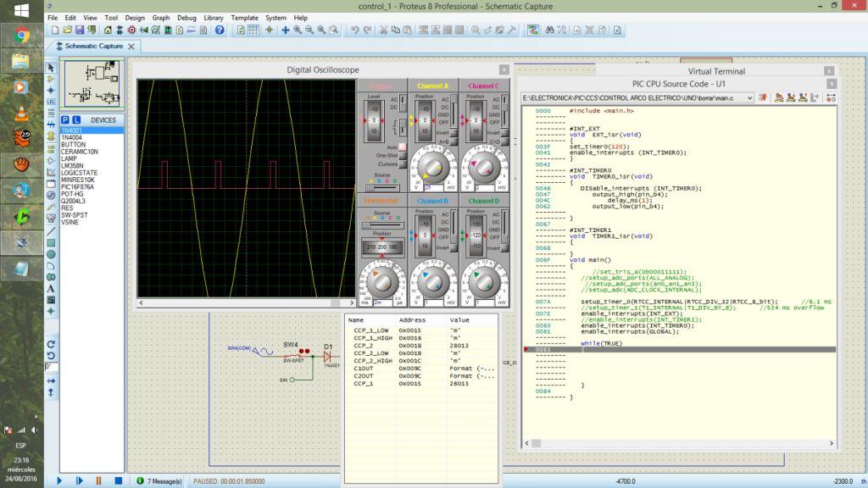Open project with the folder icon
The height and width of the screenshot is (488, 868).
point(68,30)
